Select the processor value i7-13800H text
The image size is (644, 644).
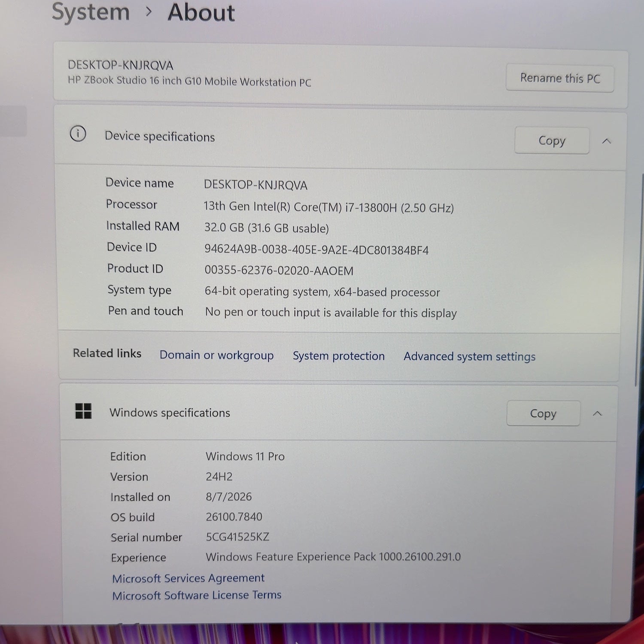click(371, 207)
